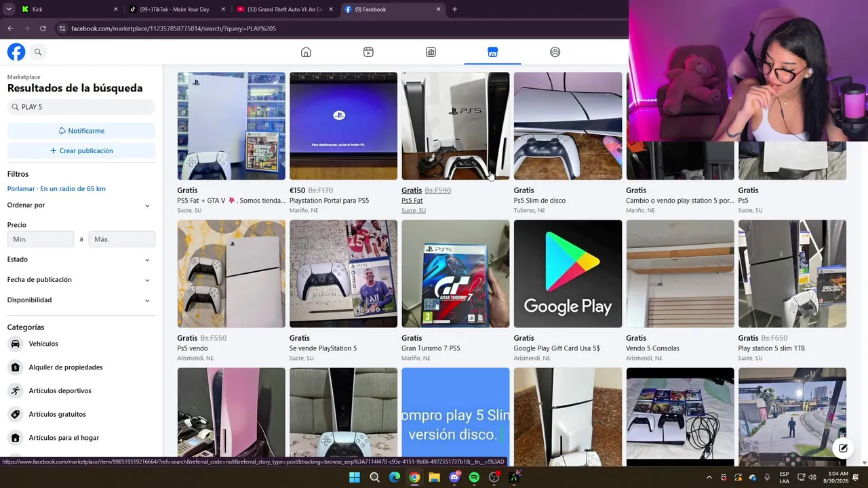
Task: View site information icon in the address bar
Action: point(62,28)
